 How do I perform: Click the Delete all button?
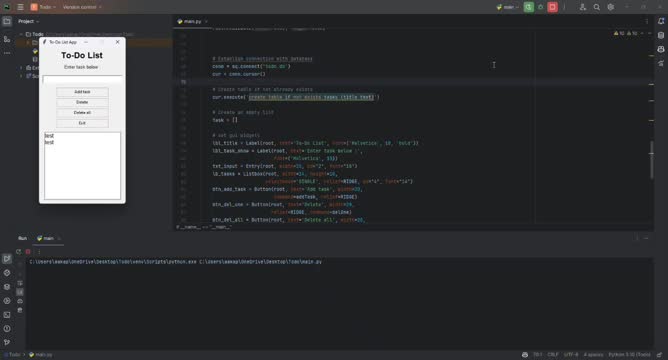click(82, 113)
